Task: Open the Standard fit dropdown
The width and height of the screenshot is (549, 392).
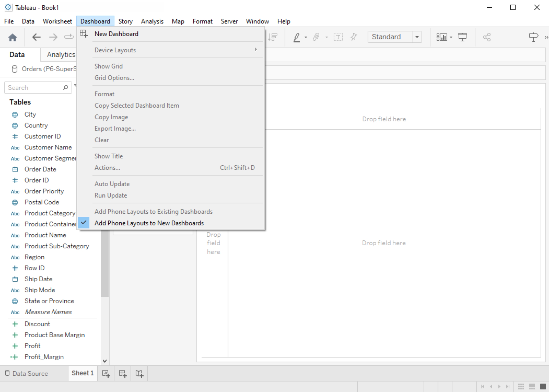Action: point(417,37)
